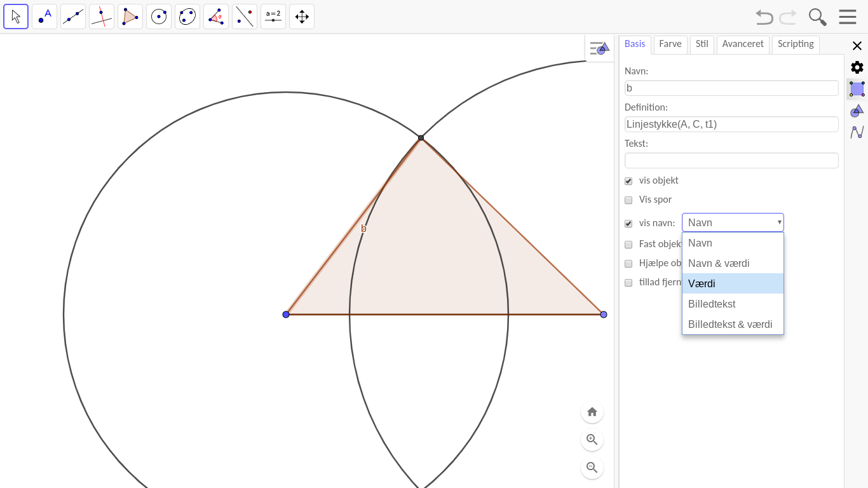Redo the last undone action
The width and height of the screenshot is (868, 488).
788,17
